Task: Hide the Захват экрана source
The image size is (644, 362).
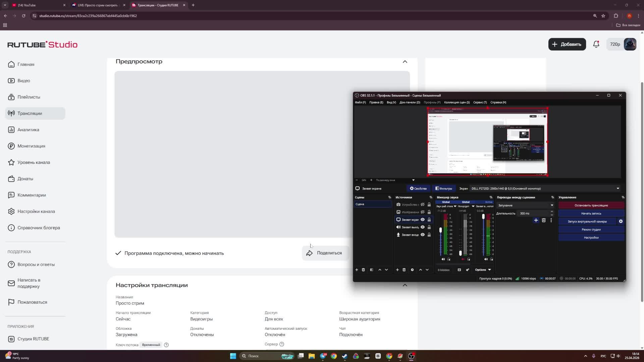Action: [423, 220]
